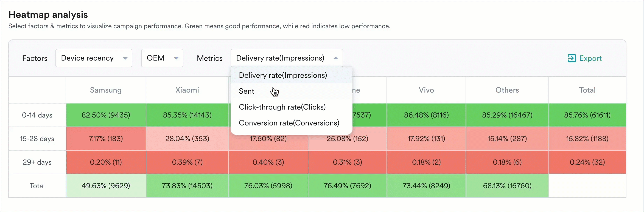Click the Samsung column header
This screenshot has width=644, height=212.
coord(106,90)
